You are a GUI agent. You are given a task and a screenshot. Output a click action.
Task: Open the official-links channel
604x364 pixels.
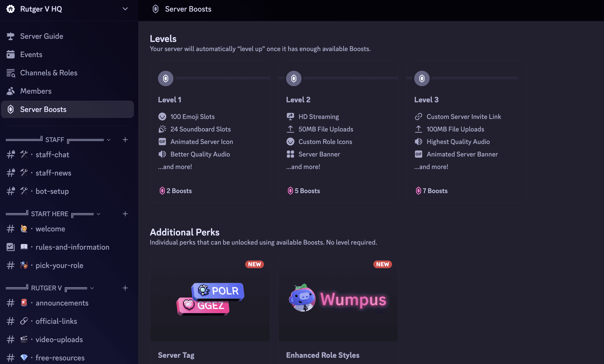click(x=67, y=321)
